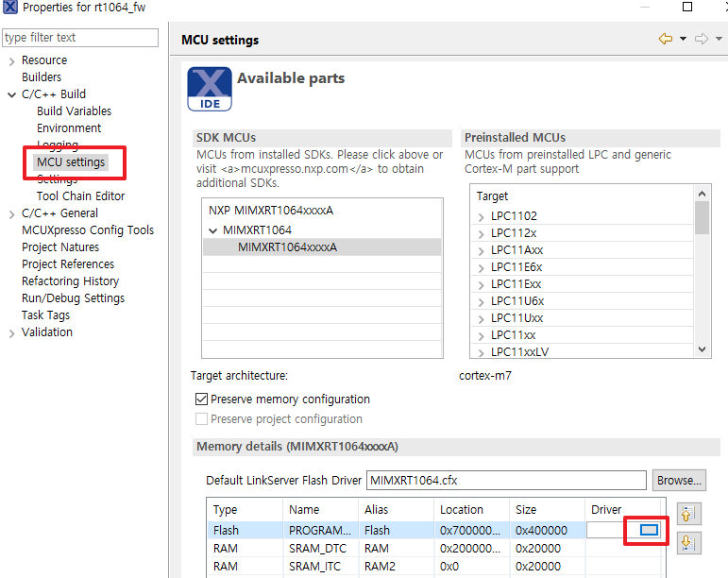Toggle Preserve memory configuration checkbox

[x=201, y=399]
